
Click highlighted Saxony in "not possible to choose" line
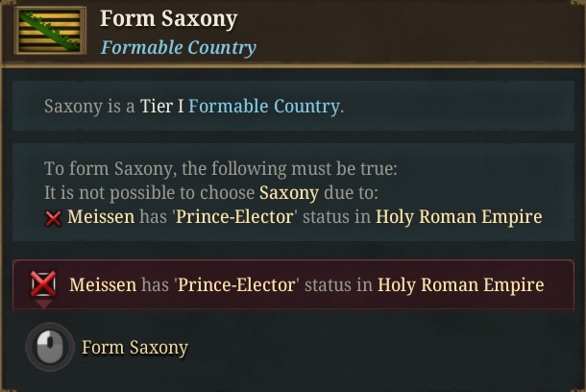(289, 193)
